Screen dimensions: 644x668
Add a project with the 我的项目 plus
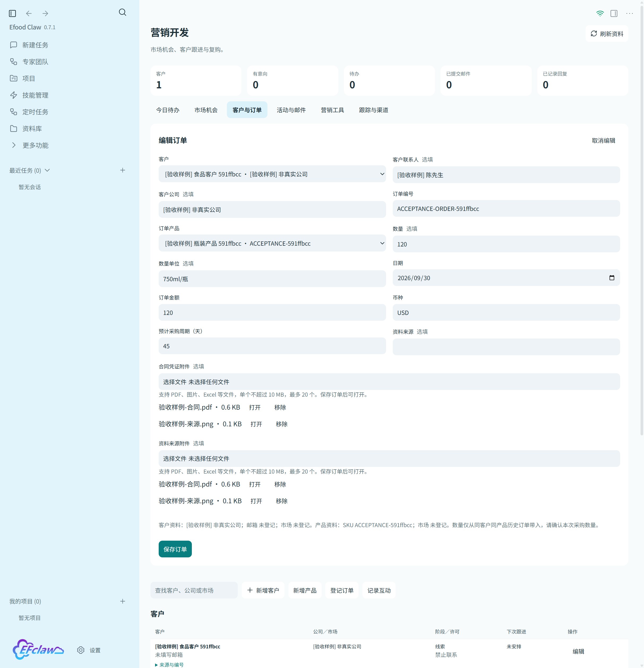[123, 601]
